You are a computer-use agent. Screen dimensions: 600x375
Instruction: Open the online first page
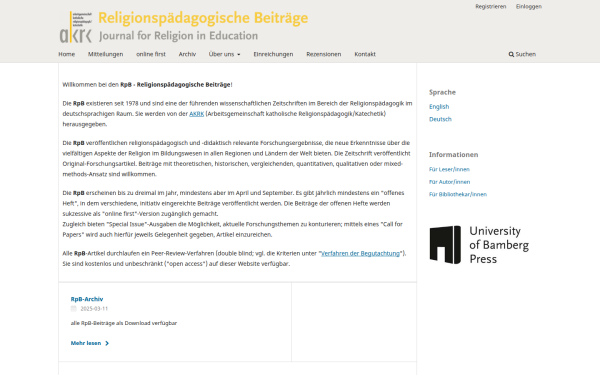point(151,54)
